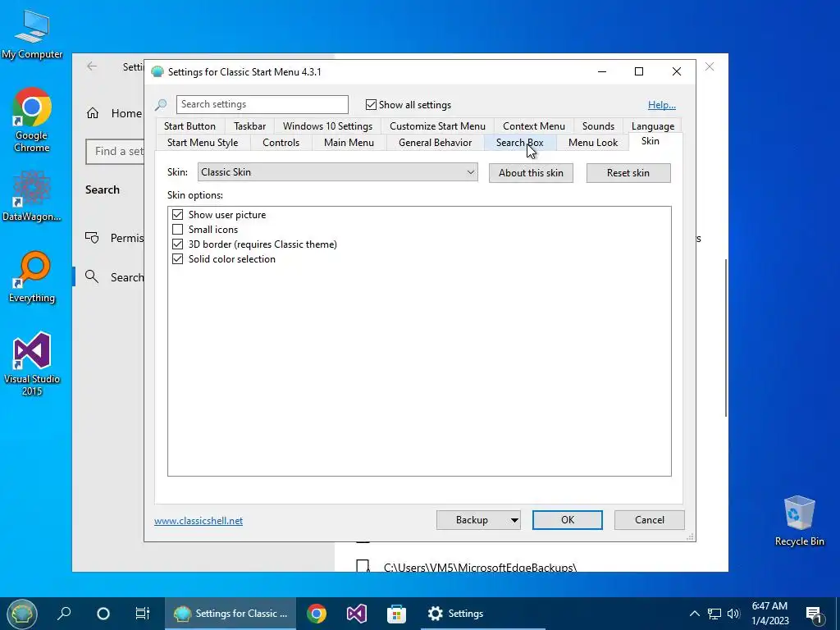Click the Reset skin button

coord(628,173)
